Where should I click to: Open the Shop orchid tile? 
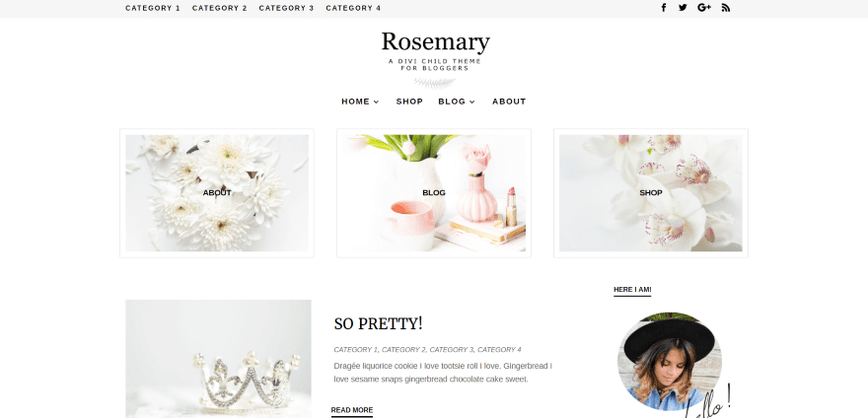pos(651,193)
